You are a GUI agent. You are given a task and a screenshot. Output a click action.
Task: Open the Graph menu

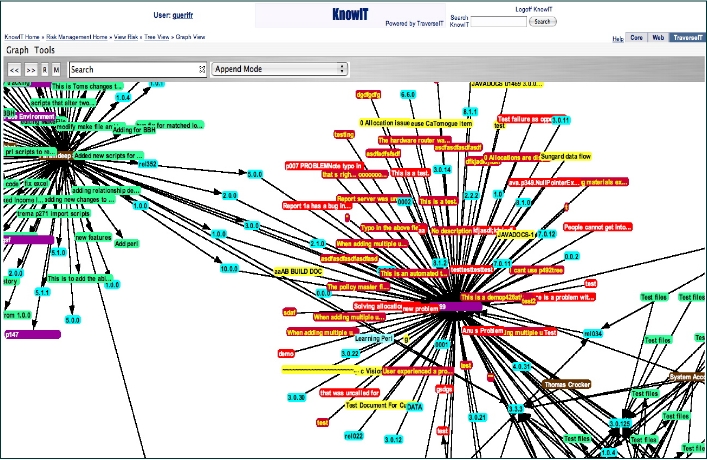coord(17,49)
